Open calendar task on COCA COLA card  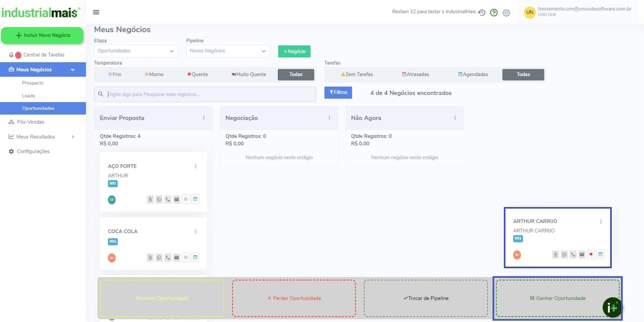195,258
